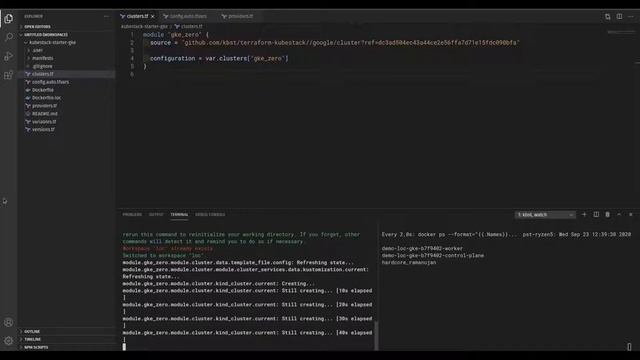The width and height of the screenshot is (640, 360).
Task: Expand the Outline section
Action: [x=67, y=331]
